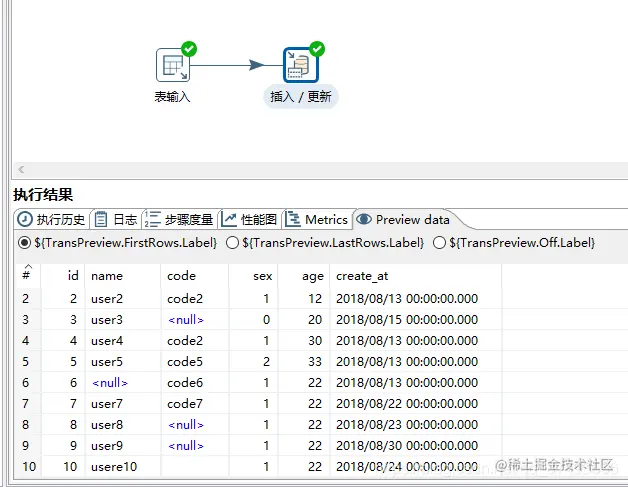Select the TransPreview.LastRows radio button
Viewport: 628px width, 487px height.
(232, 243)
